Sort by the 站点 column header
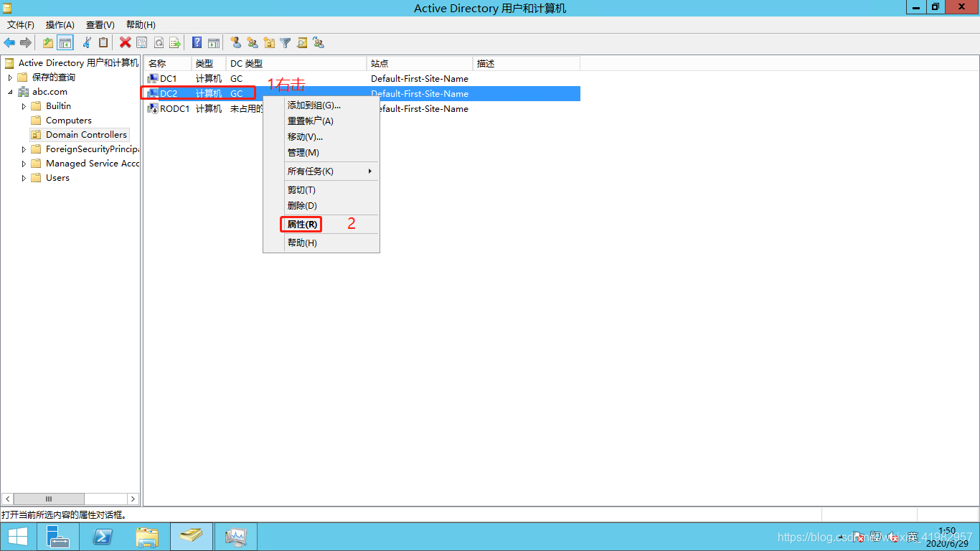Viewport: 980px width, 551px height. click(420, 64)
